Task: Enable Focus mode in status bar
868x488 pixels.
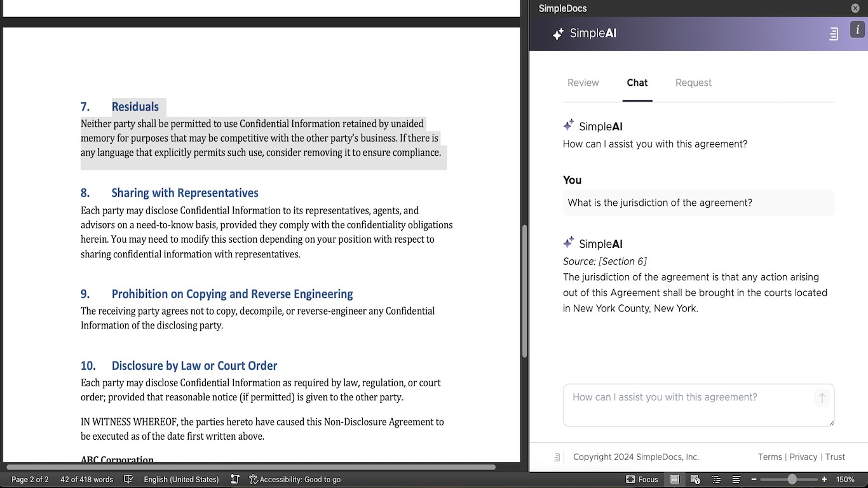Action: (642, 479)
